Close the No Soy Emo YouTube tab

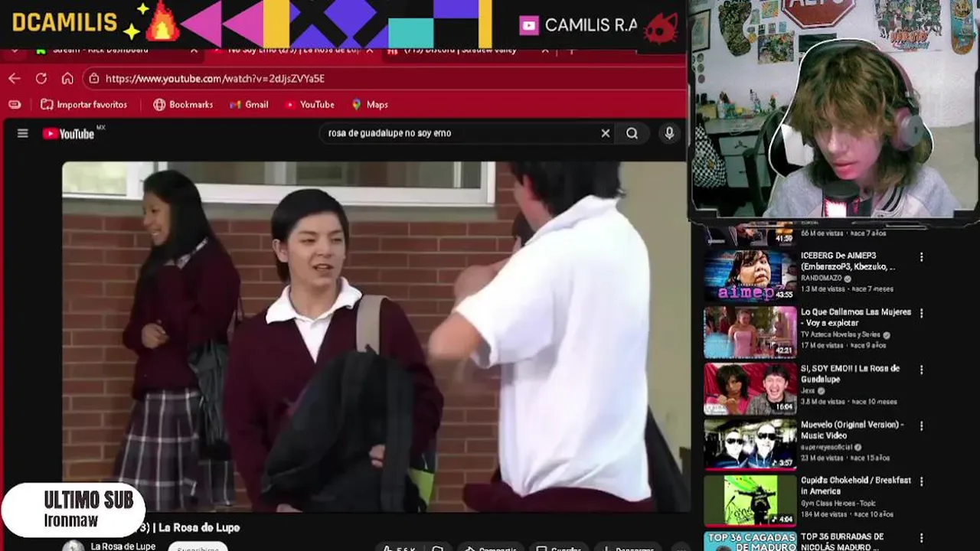tap(370, 51)
